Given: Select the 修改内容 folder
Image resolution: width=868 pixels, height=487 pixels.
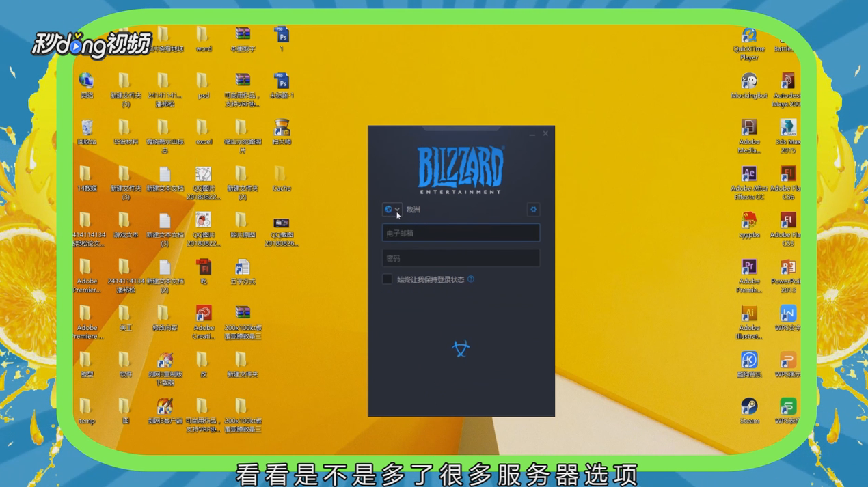Looking at the screenshot, I should tap(164, 318).
